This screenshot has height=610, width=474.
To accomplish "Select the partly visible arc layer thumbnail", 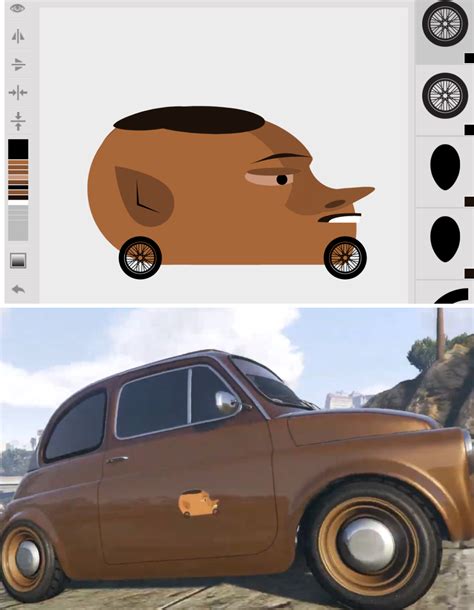I will (x=452, y=296).
